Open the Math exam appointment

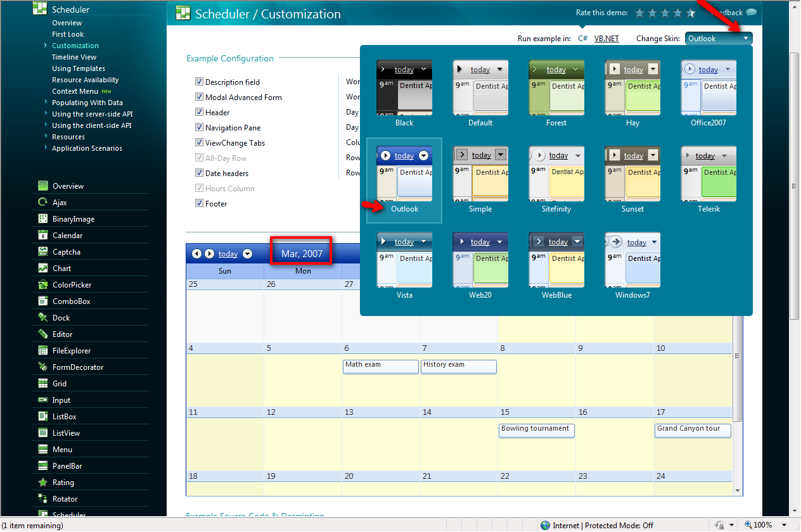pos(381,367)
